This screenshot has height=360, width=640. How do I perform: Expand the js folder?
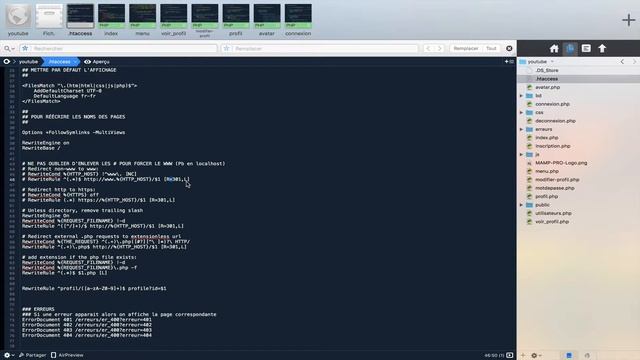(521, 154)
